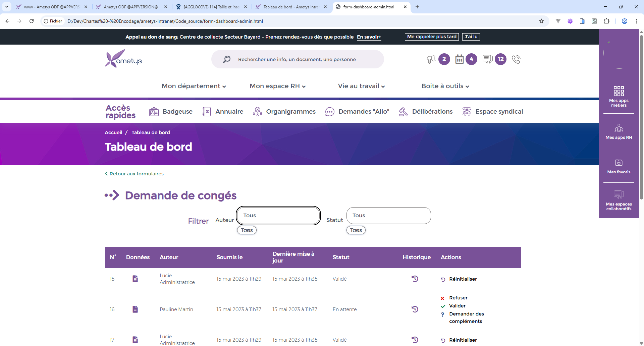Viewport: 644px width, 346px height.
Task: Open the Statut filter dropdown
Action: pyautogui.click(x=388, y=216)
